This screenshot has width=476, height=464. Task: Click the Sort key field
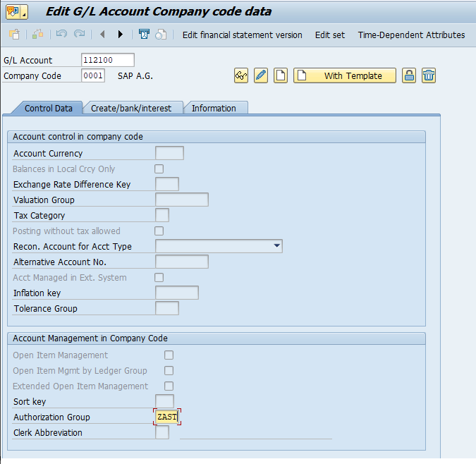click(x=164, y=401)
